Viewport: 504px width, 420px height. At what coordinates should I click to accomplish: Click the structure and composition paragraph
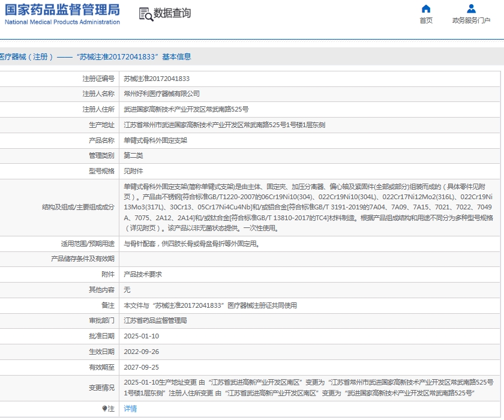(x=308, y=207)
